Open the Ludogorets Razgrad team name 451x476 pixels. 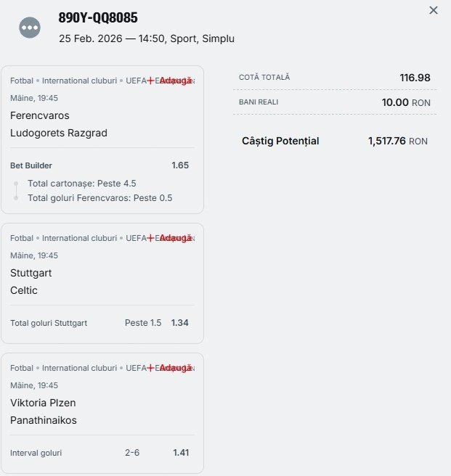coord(59,133)
